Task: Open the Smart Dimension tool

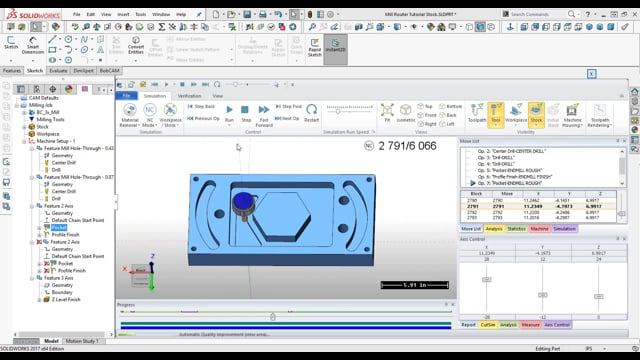Action: point(33,45)
